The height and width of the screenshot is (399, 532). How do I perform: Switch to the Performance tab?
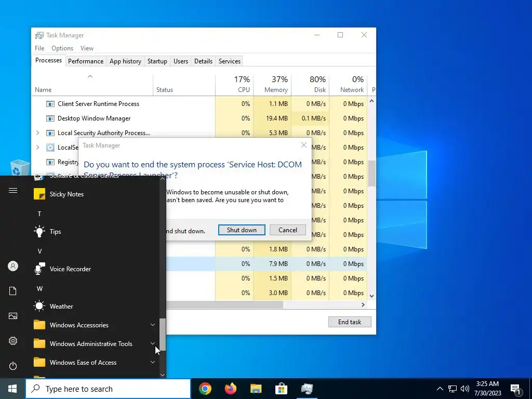(x=86, y=61)
